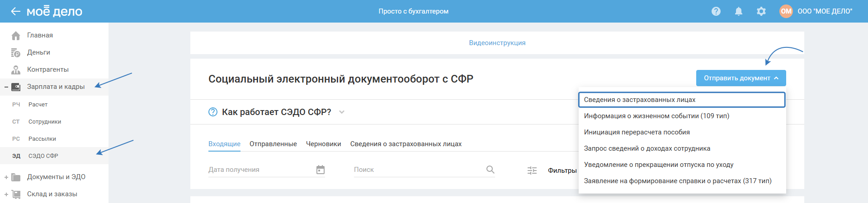Select Сведения о застрахованных лицах in dropdown
868x203 pixels.
point(682,100)
